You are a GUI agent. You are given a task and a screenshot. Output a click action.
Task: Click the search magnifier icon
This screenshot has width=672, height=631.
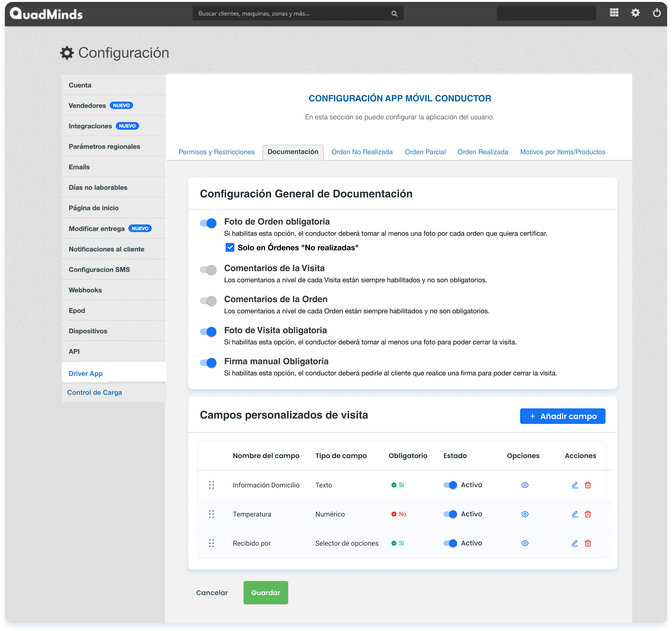pos(394,14)
